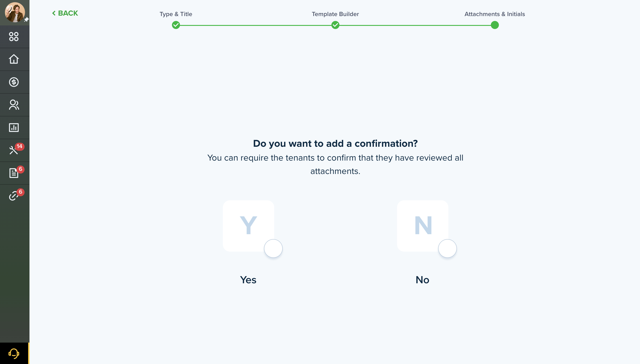Screen dimensions: 640x364
Task: Open the support headset icon
Action: [x=14, y=353]
